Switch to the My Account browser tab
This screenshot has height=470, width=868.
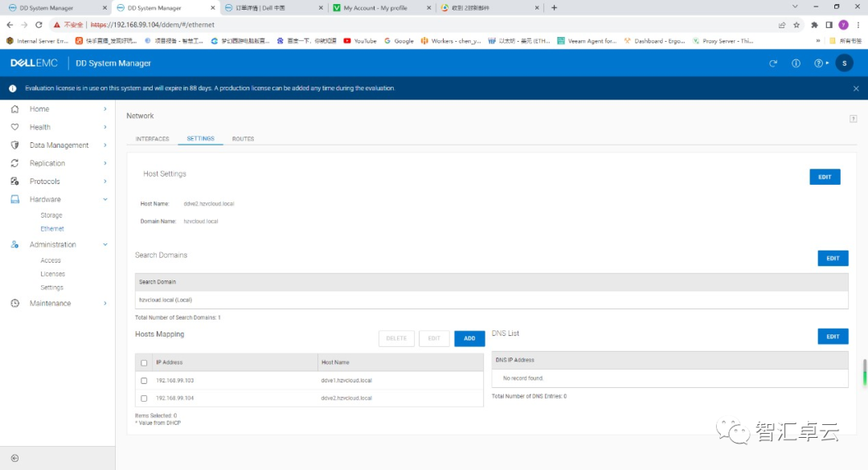click(x=382, y=8)
